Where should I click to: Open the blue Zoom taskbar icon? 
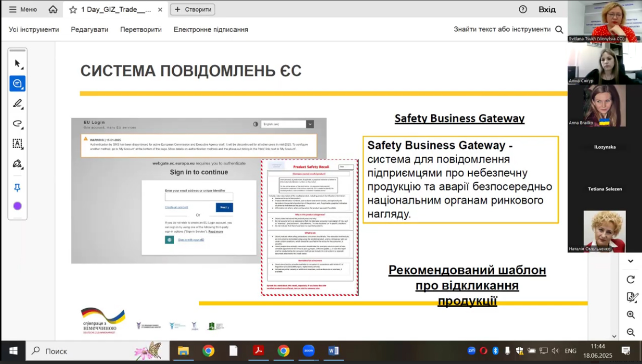(x=308, y=351)
